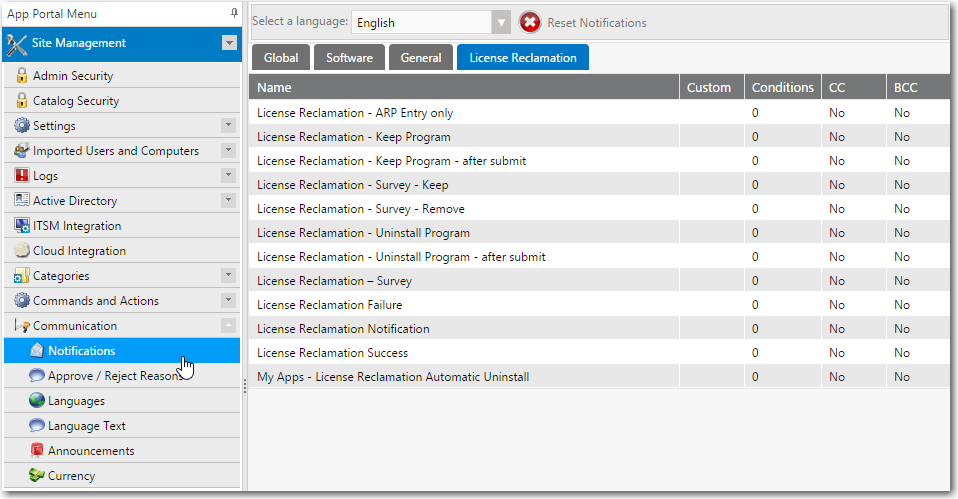Expand the Settings submenu arrow
Image resolution: width=958 pixels, height=499 pixels.
(228, 126)
